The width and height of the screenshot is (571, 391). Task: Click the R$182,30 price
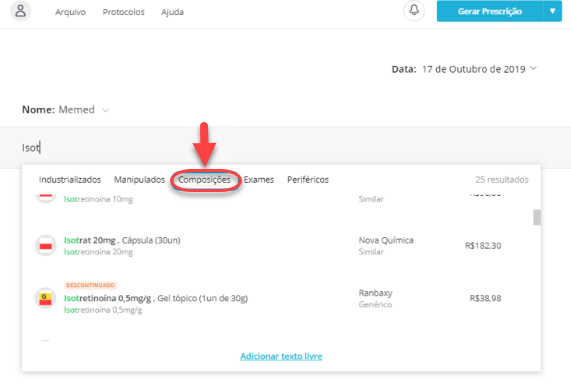click(483, 246)
